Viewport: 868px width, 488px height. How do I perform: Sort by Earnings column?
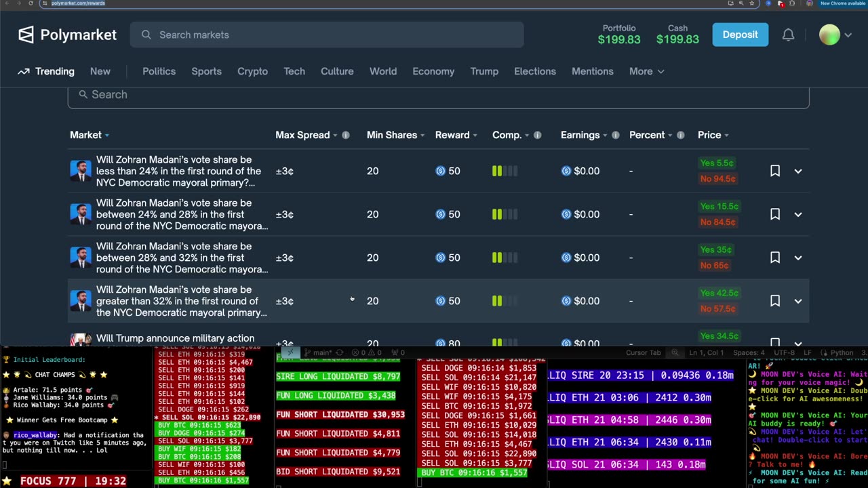[x=584, y=135]
